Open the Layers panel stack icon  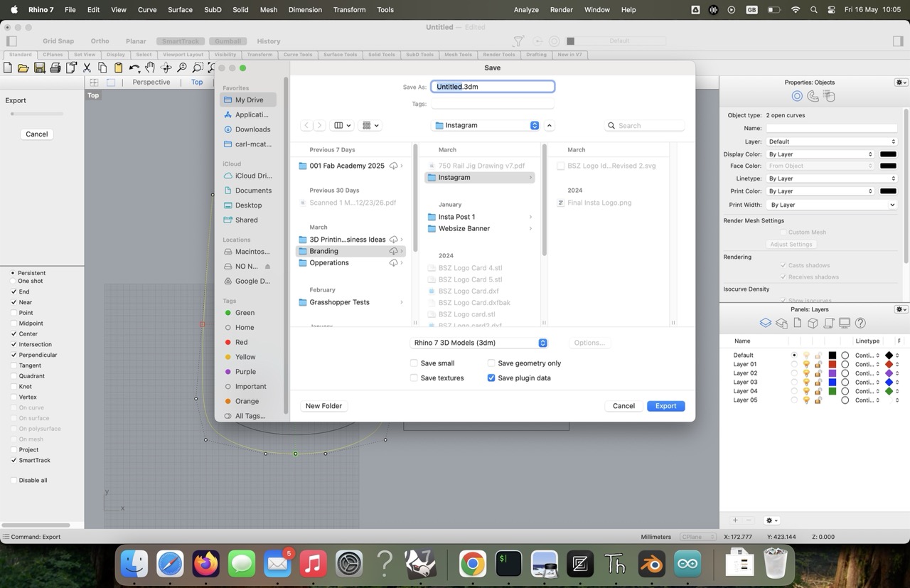coord(765,323)
